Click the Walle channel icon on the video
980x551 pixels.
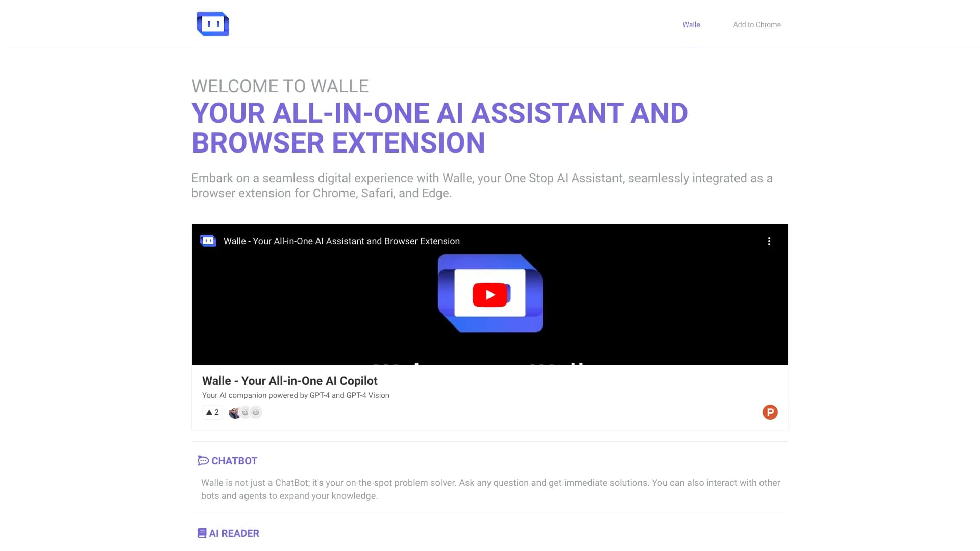point(208,241)
